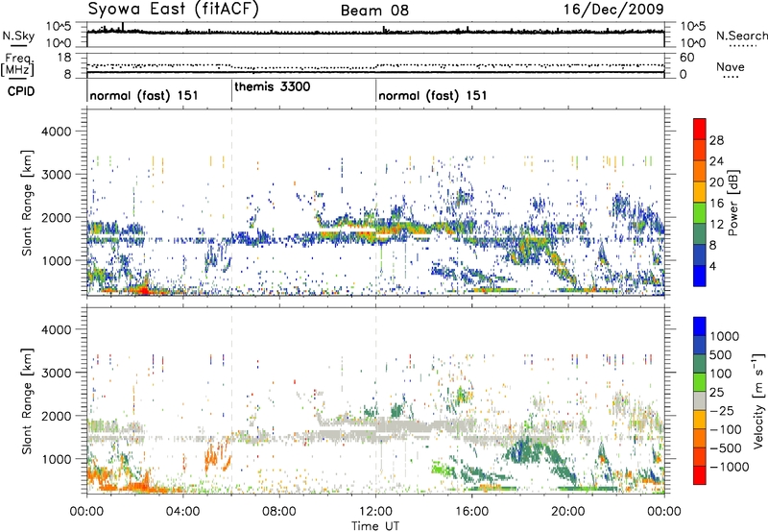Click 'Slant Range [km]' label of velocity panel
This screenshot has height=532, width=768.
(x=27, y=400)
